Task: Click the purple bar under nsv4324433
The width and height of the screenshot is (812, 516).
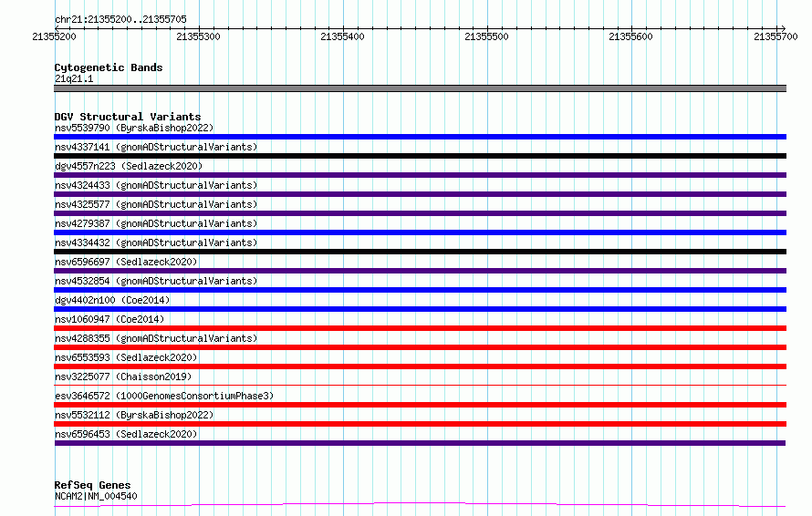Action: coord(420,194)
